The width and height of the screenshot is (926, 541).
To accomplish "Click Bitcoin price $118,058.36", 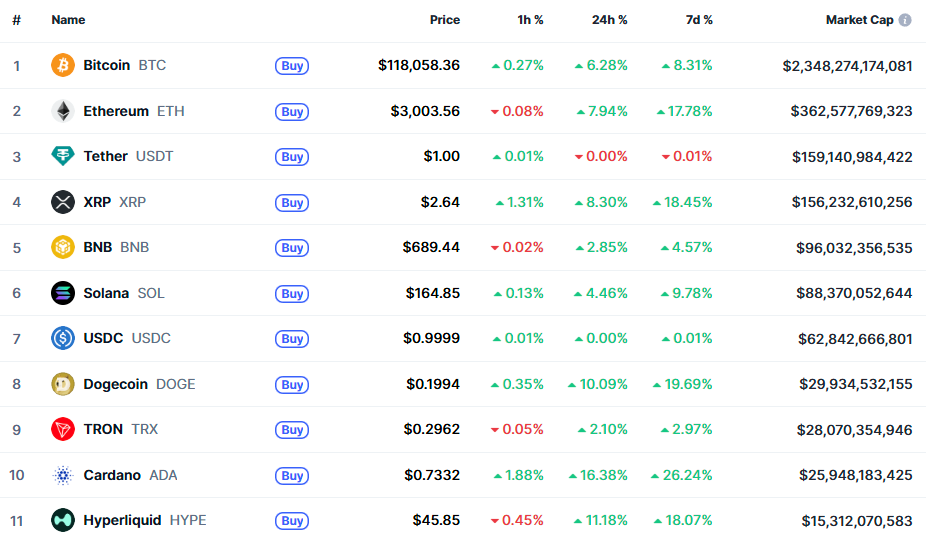I will coord(419,65).
